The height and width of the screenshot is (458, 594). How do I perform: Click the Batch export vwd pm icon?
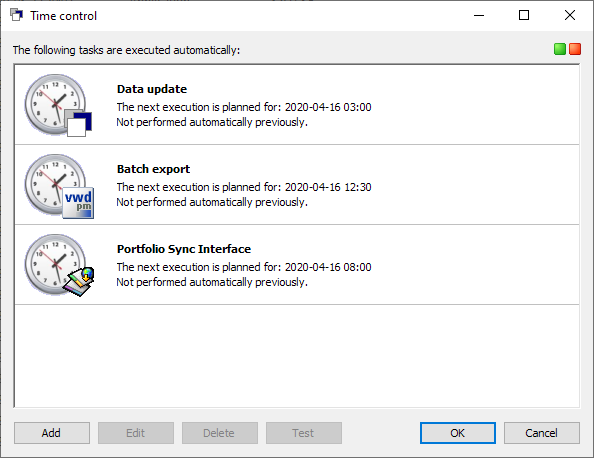[78, 203]
